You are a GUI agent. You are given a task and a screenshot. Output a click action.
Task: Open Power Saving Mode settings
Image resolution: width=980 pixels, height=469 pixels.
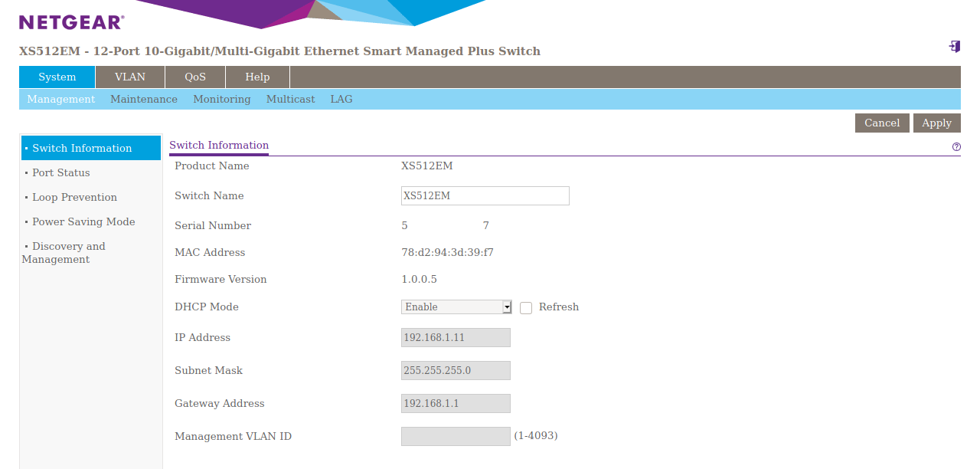83,222
